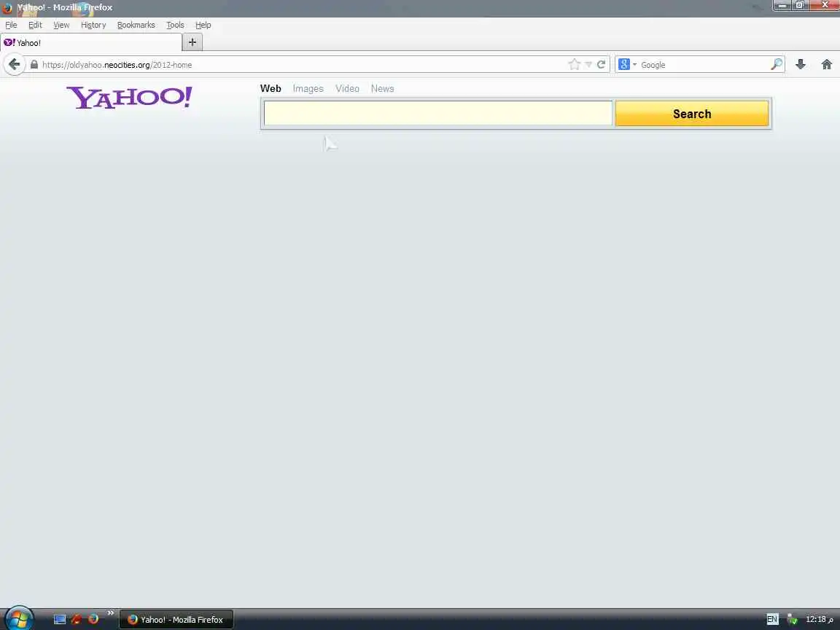Click the network status tray icon
Image resolution: width=840 pixels, height=630 pixels.
(x=792, y=619)
